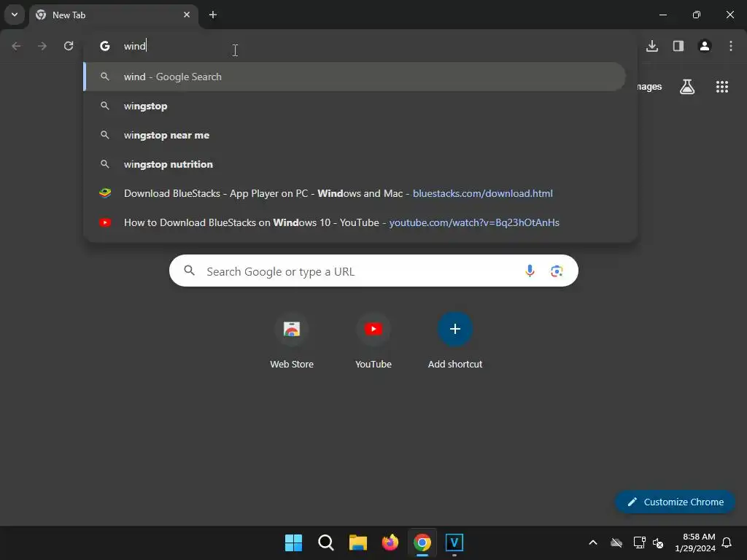Open Windows taskbar Search

pyautogui.click(x=326, y=542)
